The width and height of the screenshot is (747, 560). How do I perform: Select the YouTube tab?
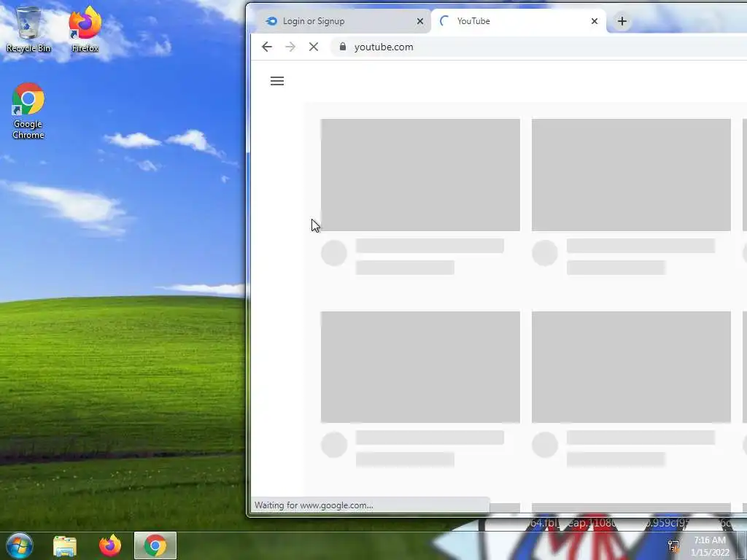(x=519, y=21)
